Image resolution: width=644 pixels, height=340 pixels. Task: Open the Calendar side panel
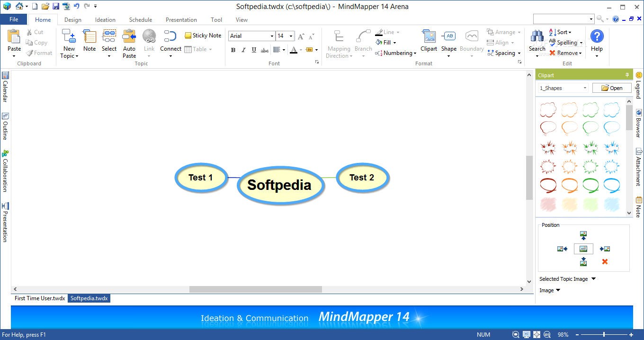[5, 87]
